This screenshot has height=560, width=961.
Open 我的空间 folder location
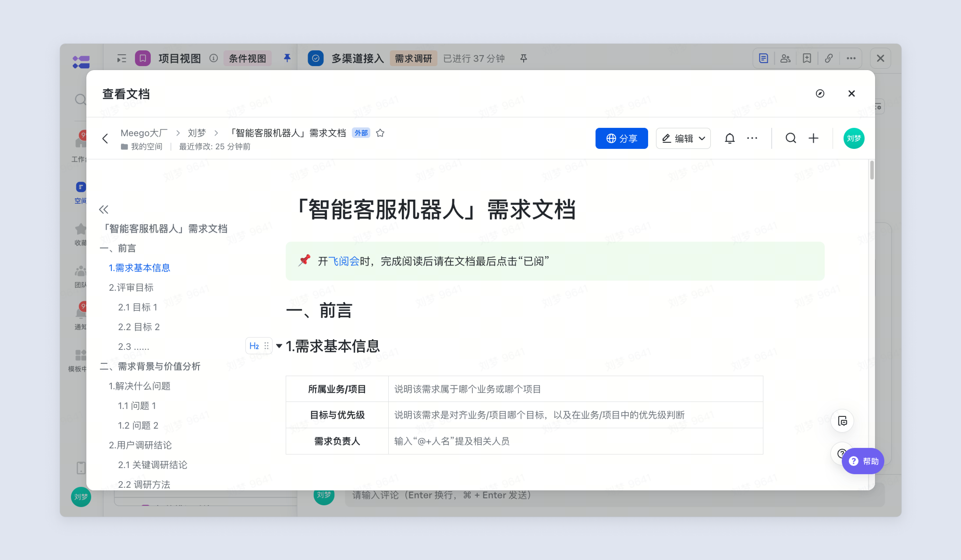pos(142,147)
